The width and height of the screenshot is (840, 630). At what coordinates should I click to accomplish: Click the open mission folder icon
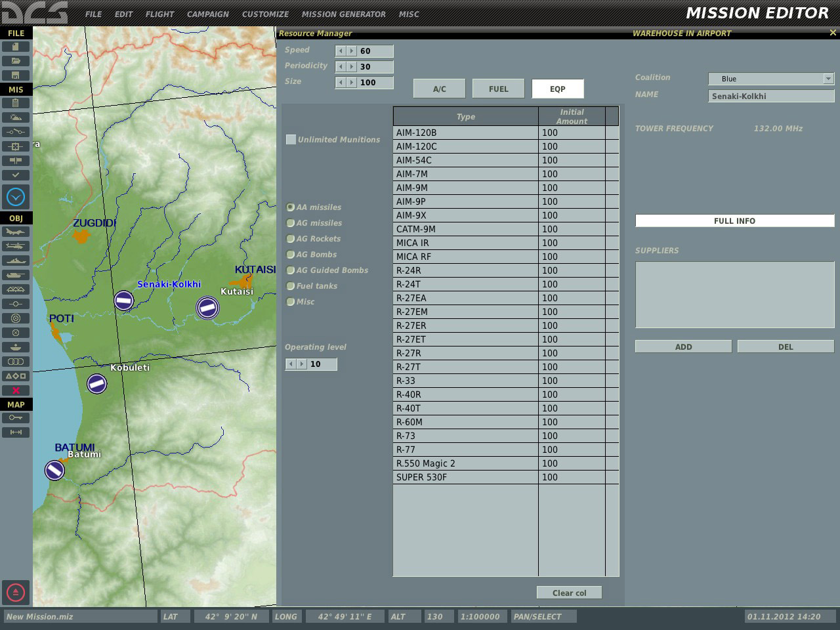pos(16,61)
